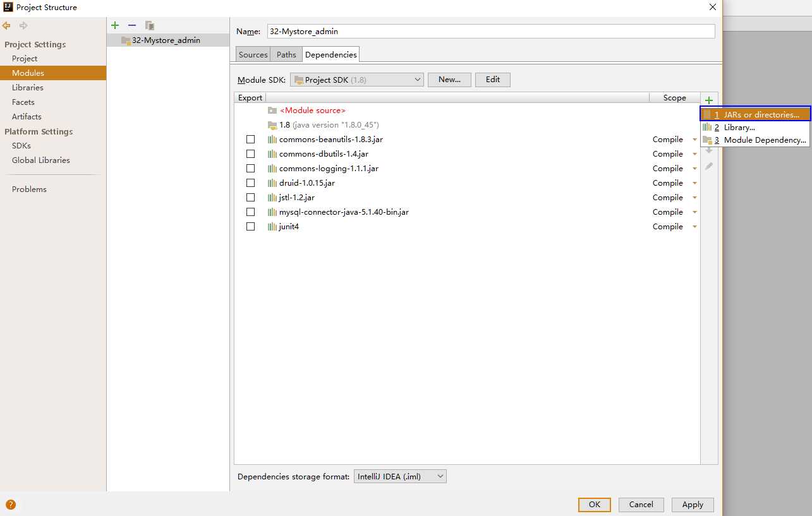Choose Module Dependency... menu item

(x=755, y=140)
